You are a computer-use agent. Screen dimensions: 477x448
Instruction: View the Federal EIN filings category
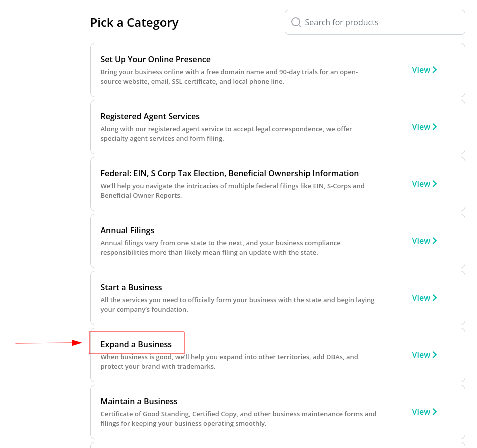pos(424,184)
